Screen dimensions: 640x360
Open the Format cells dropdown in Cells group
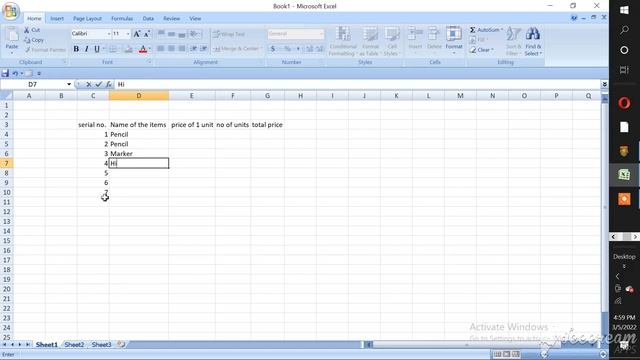pyautogui.click(x=453, y=40)
